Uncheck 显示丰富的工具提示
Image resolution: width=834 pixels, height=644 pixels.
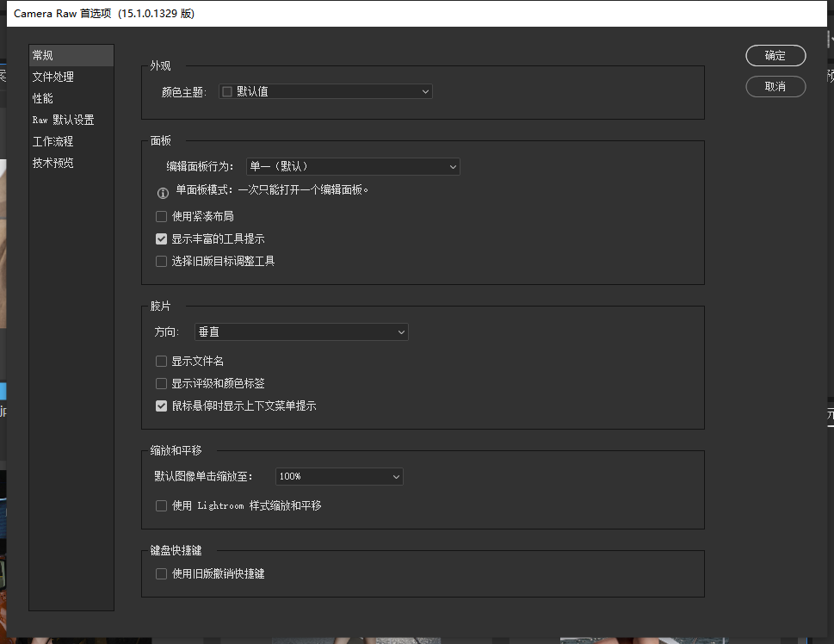pos(161,239)
